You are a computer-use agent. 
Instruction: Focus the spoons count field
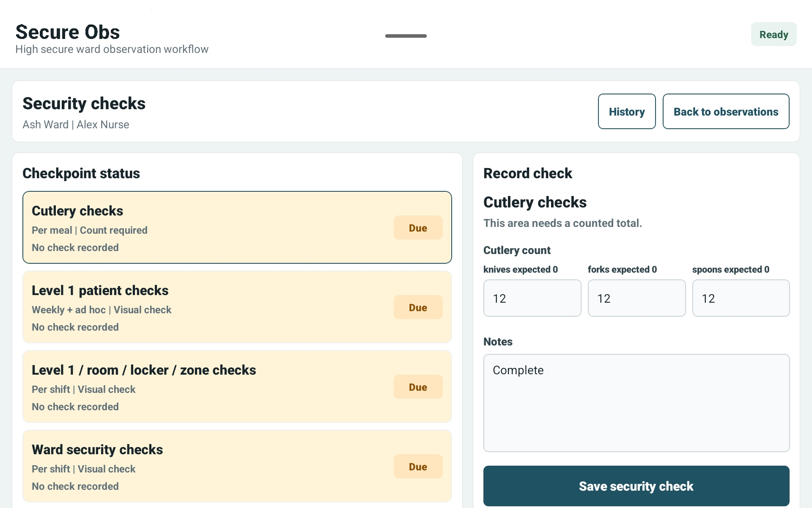click(741, 298)
